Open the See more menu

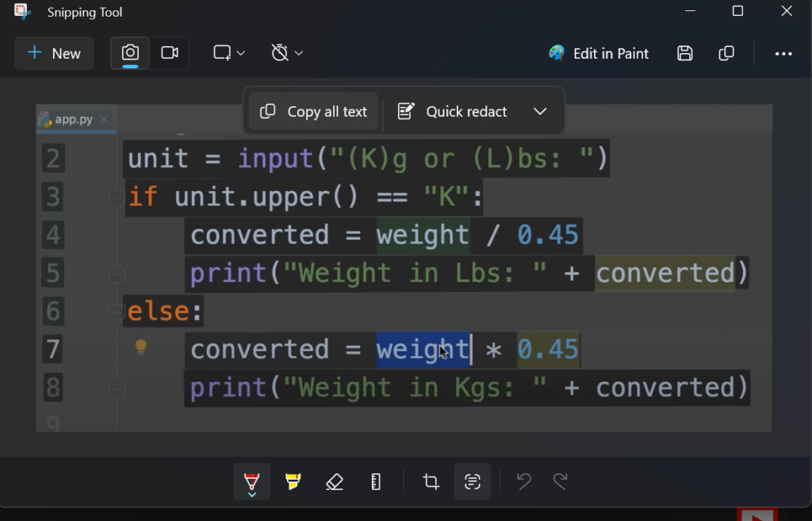click(784, 53)
